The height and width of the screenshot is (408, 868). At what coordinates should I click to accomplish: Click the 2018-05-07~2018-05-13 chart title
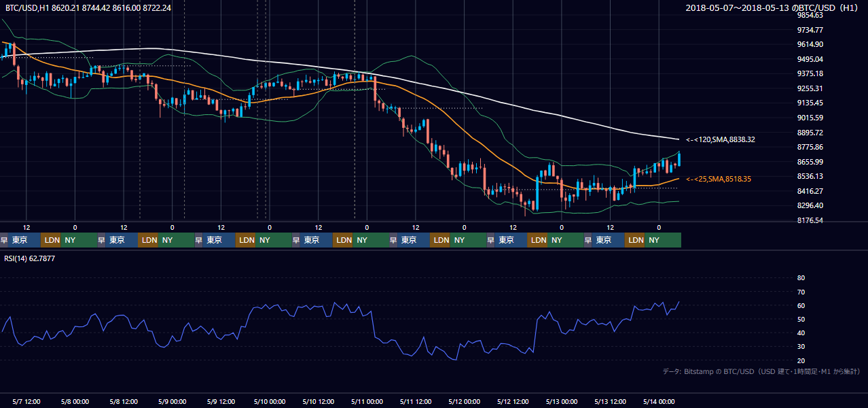click(773, 7)
